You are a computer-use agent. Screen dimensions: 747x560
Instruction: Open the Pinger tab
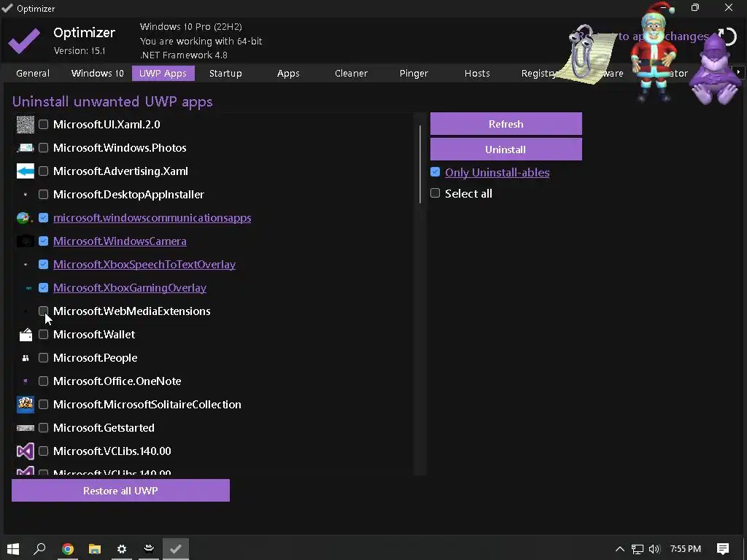tap(414, 74)
